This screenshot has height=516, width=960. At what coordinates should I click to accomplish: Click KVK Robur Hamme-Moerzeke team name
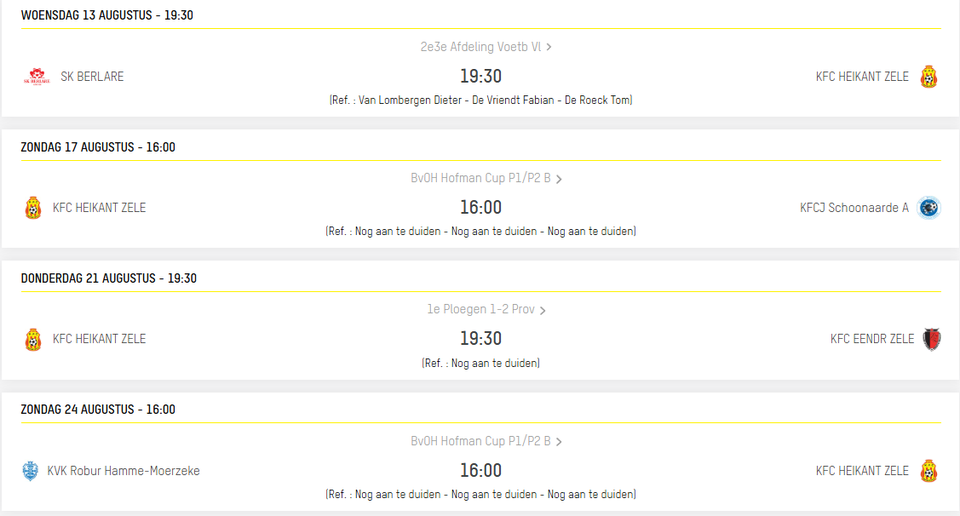click(124, 471)
